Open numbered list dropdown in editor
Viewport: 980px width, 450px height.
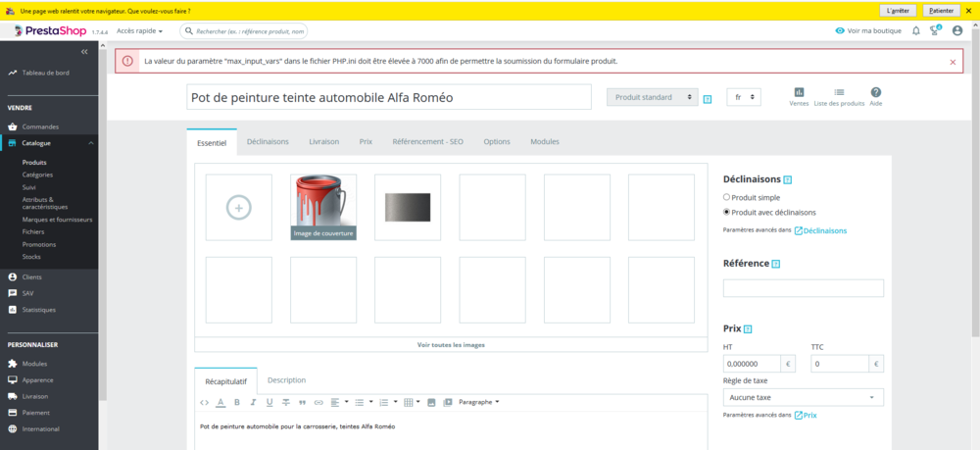[x=389, y=403]
